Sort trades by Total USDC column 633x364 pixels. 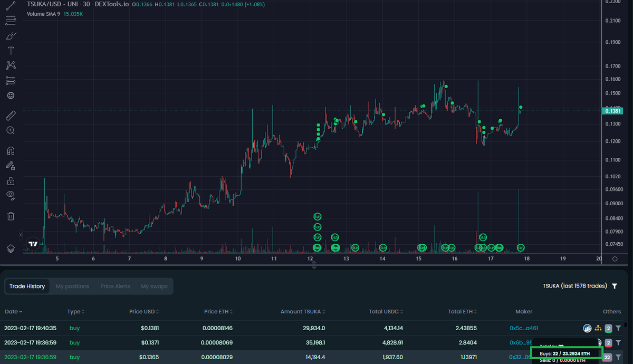point(387,312)
